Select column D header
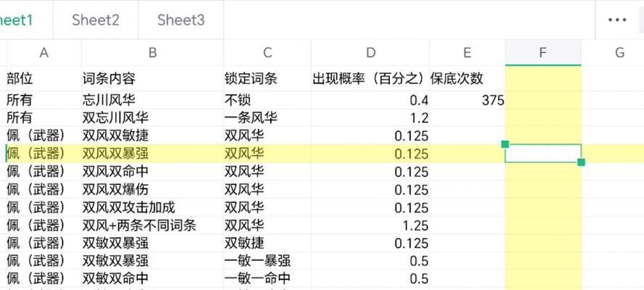This screenshot has width=644, height=290. [370, 53]
